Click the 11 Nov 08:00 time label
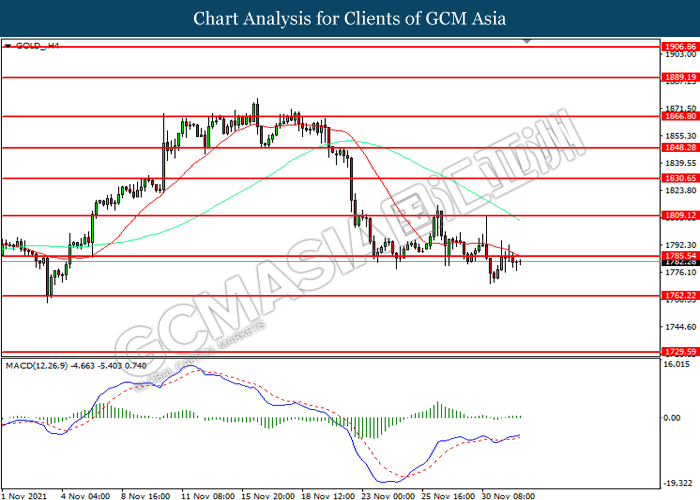The height and width of the screenshot is (500, 700). [208, 496]
